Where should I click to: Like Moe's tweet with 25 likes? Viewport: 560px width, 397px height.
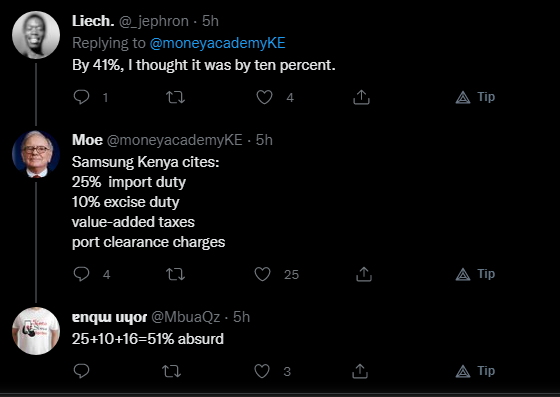(262, 274)
